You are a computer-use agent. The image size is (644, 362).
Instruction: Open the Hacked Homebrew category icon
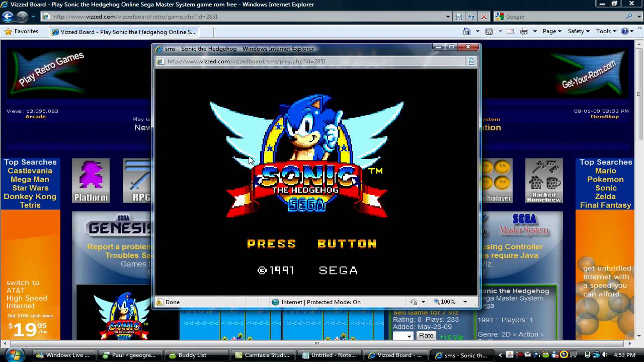(x=544, y=180)
